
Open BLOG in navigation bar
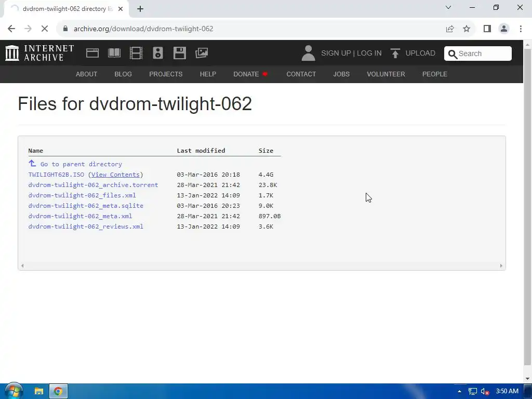[123, 74]
